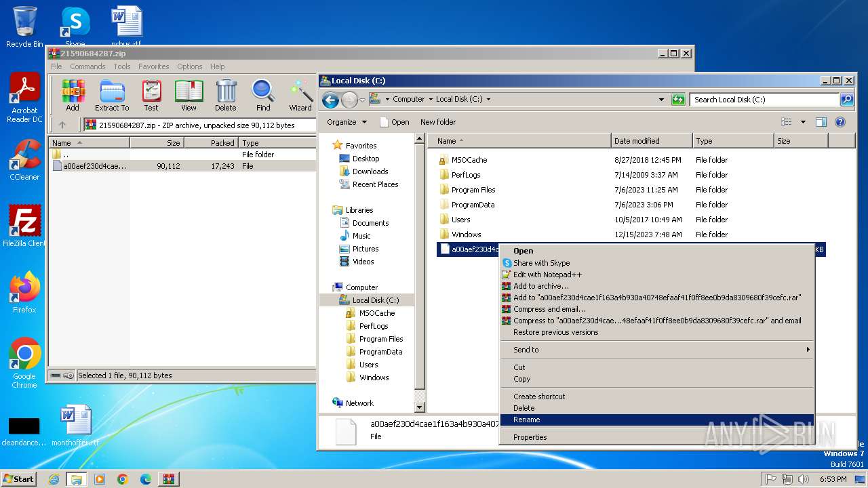Image resolution: width=868 pixels, height=488 pixels.
Task: Sort Explorer list by Name column
Action: pyautogui.click(x=519, y=141)
